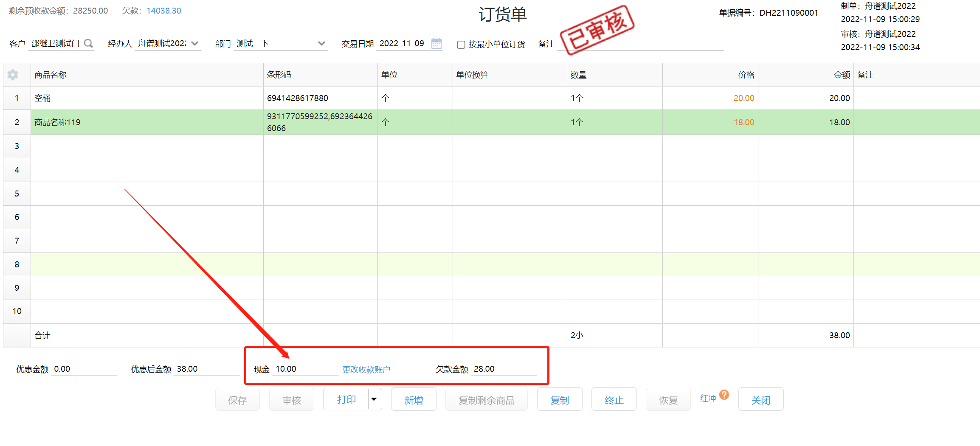
Task: Click the 审核 button
Action: pyautogui.click(x=292, y=400)
